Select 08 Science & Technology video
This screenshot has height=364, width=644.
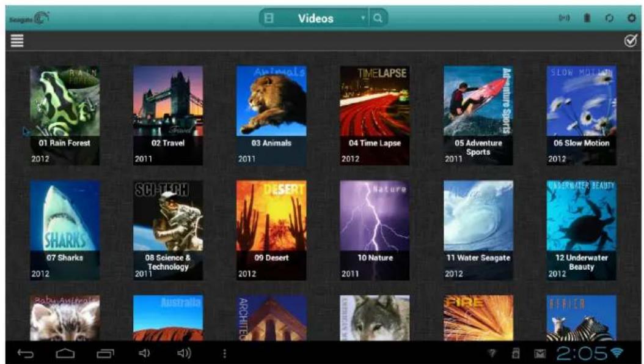click(168, 230)
